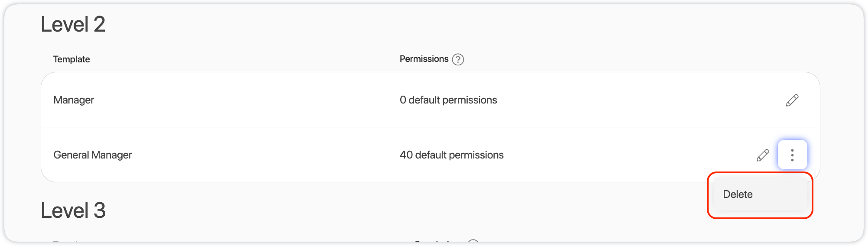Click blank space right of General Manager's name
The height and width of the screenshot is (246, 868).
(x=260, y=155)
